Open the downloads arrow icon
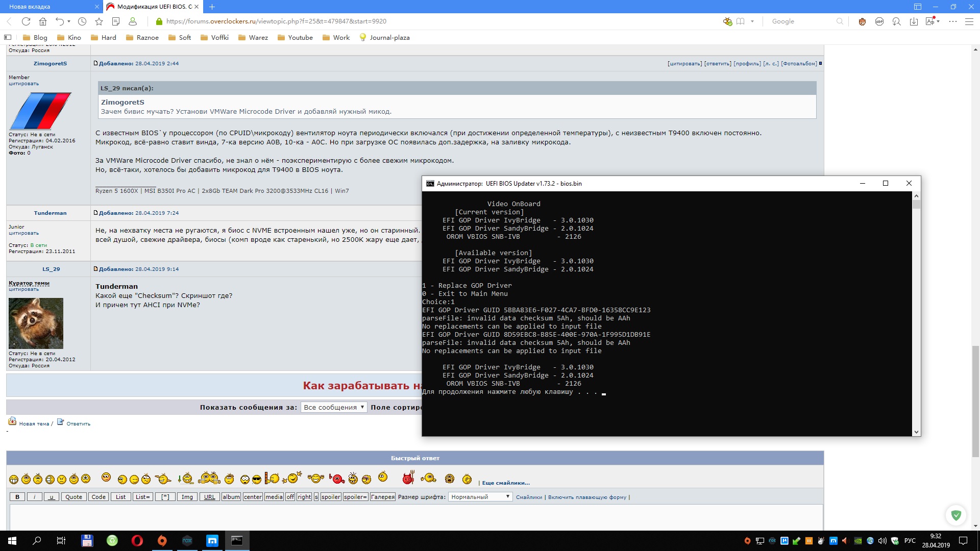This screenshot has height=551, width=980. tap(914, 21)
